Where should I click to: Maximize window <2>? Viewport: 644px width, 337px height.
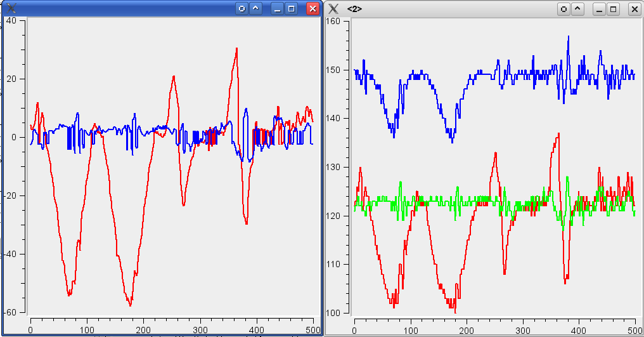(x=614, y=9)
